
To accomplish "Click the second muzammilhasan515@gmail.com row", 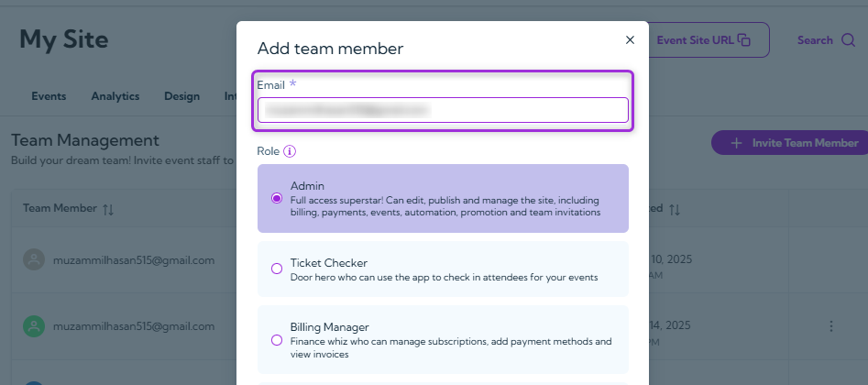I will point(134,326).
